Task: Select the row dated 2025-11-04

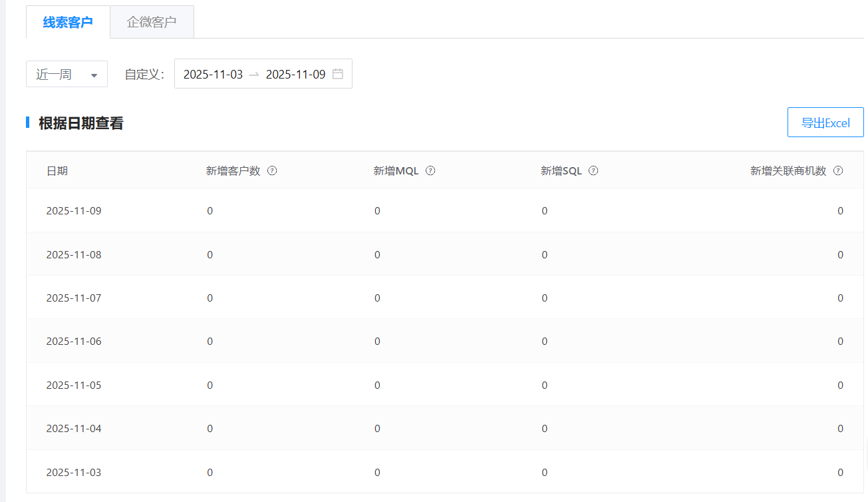Action: point(74,428)
